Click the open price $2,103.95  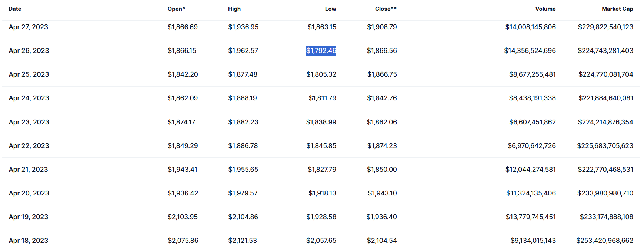click(x=183, y=217)
